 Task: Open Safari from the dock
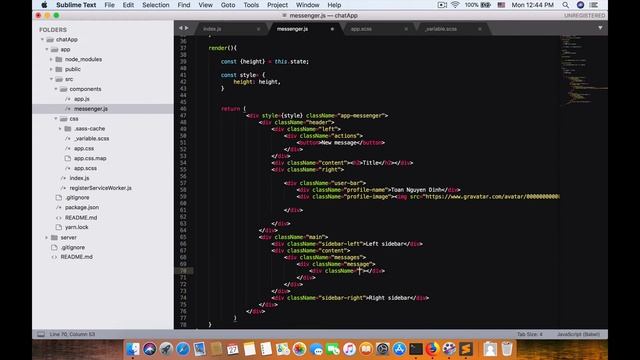click(182, 349)
